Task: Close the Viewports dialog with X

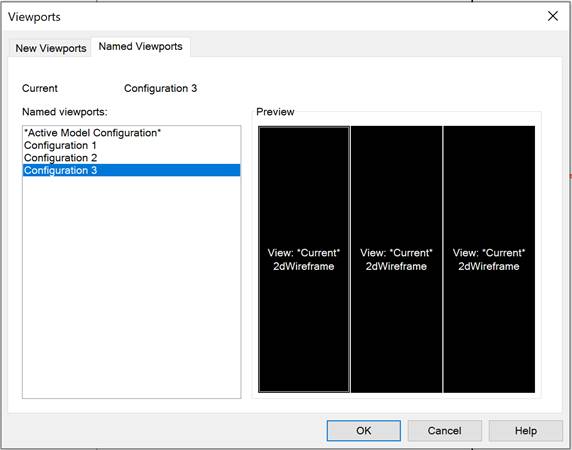Action: [553, 16]
